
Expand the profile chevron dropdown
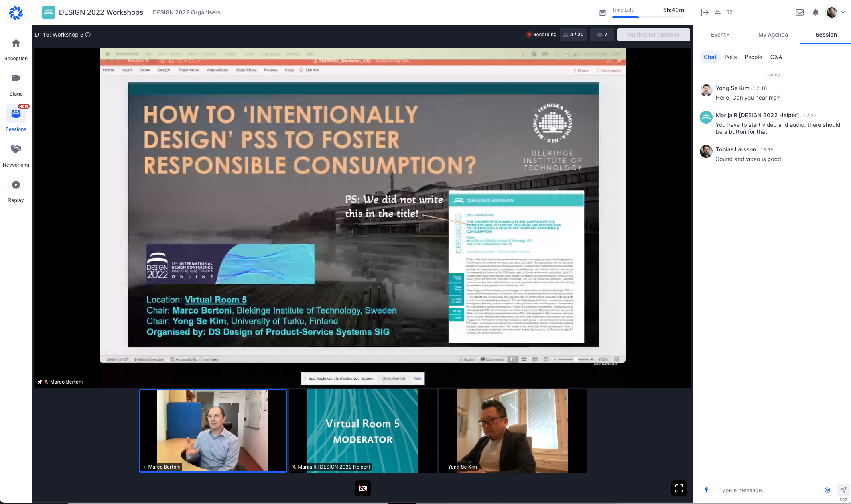pyautogui.click(x=843, y=12)
